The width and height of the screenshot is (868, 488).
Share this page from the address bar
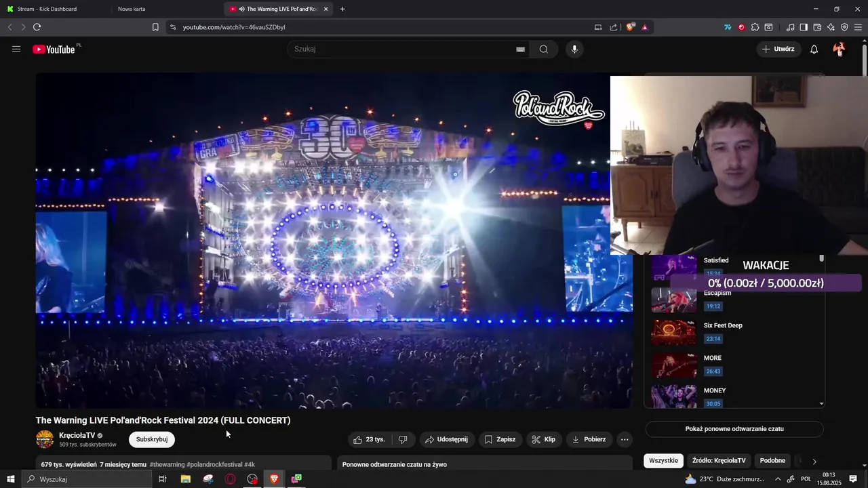click(x=614, y=27)
